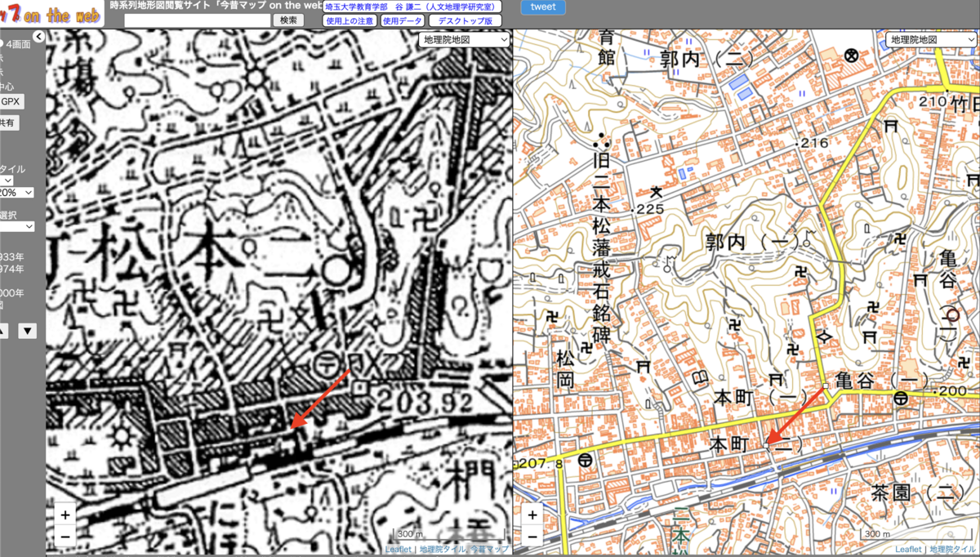Click the GPX button in the sidebar

(x=11, y=102)
